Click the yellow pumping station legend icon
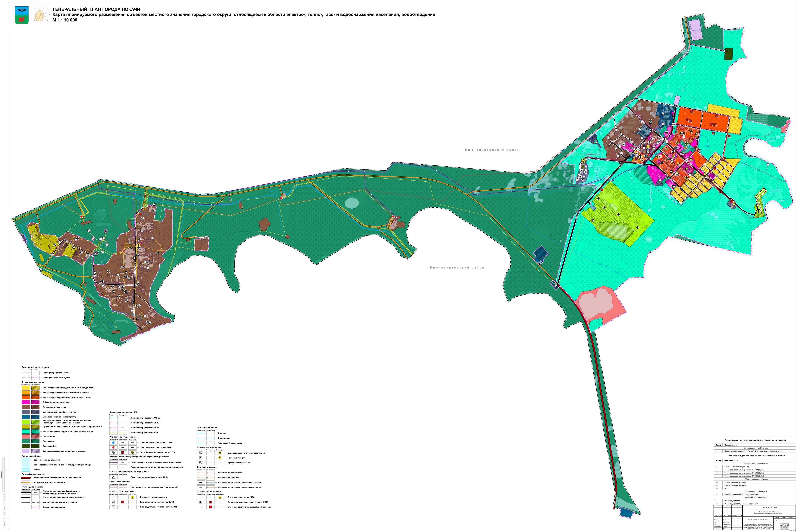Image resolution: width=798 pixels, height=532 pixels. 220,458
